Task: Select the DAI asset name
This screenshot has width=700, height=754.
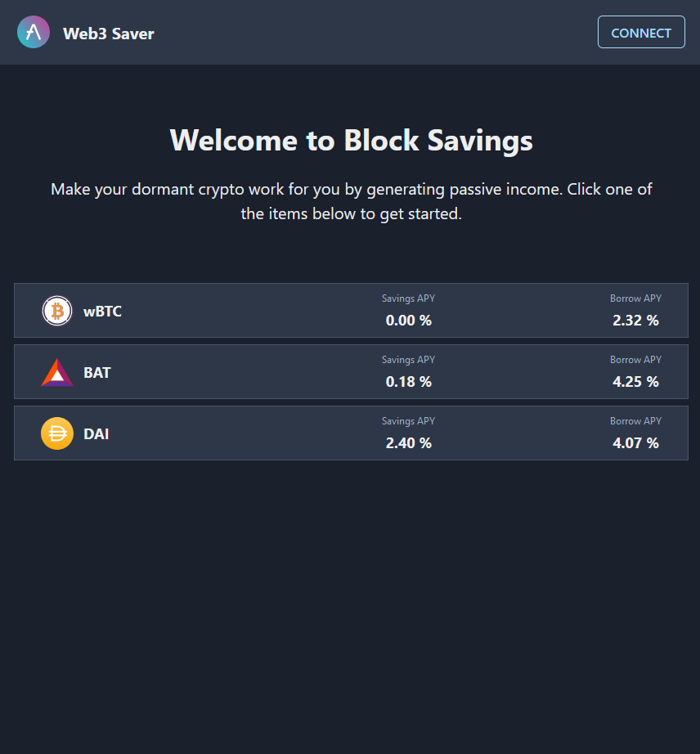Action: [96, 433]
